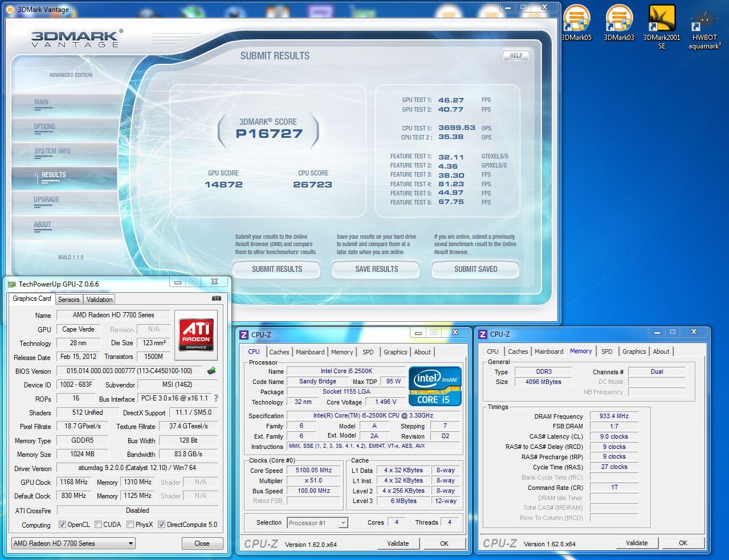This screenshot has height=560, width=729.
Task: Toggle the OpenCL checkbox in GPU-Z
Action: [x=62, y=525]
